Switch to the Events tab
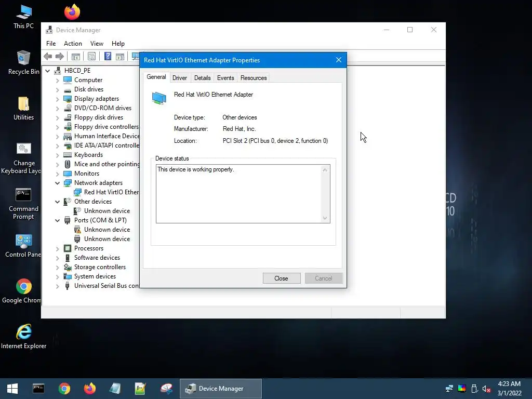The image size is (532, 399). pyautogui.click(x=225, y=78)
